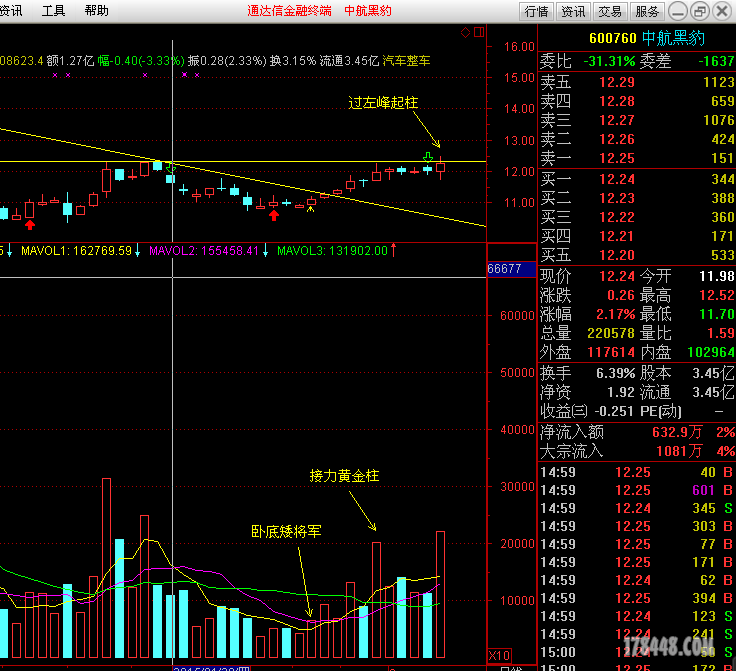This screenshot has width=736, height=671.
Task: Click the small yellow up arrow below a candle
Action: 310,209
